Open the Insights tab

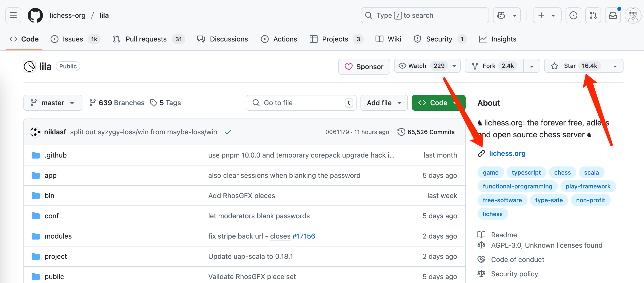[497, 39]
